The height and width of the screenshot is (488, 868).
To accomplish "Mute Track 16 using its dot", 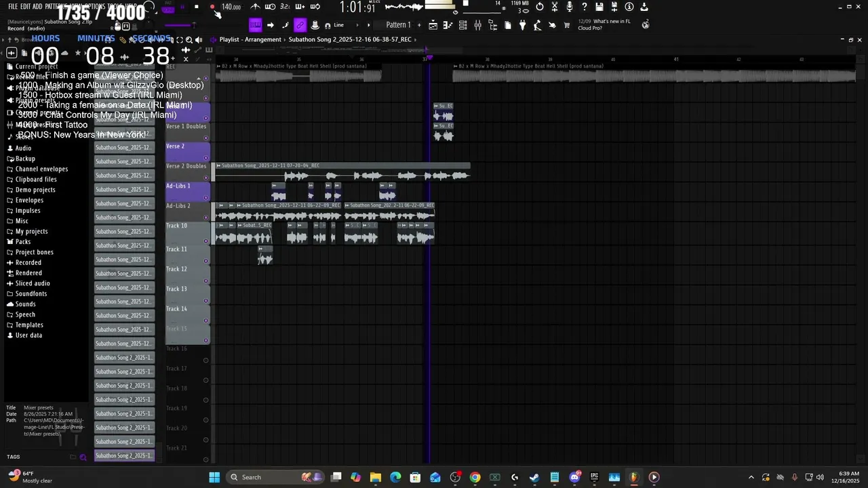I will click(x=206, y=360).
